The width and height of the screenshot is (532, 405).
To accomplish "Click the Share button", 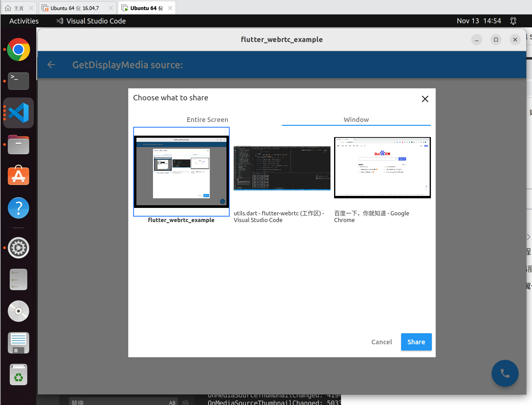I will [416, 342].
